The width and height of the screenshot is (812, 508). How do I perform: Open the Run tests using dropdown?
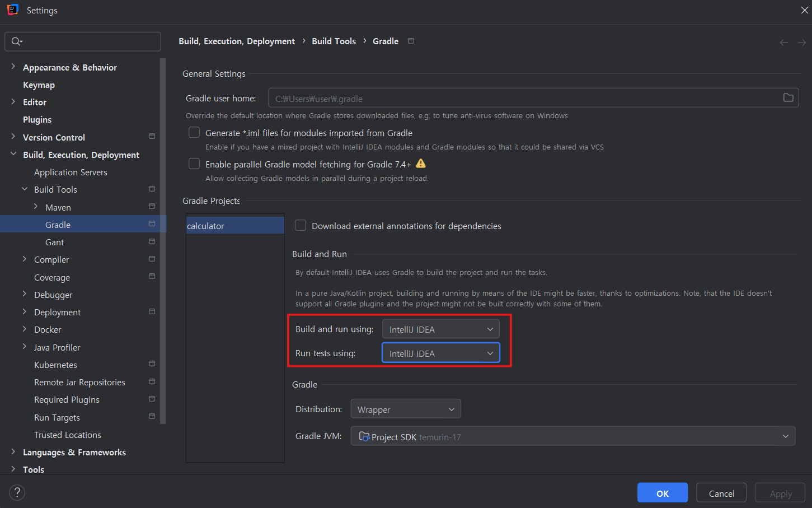click(x=440, y=353)
